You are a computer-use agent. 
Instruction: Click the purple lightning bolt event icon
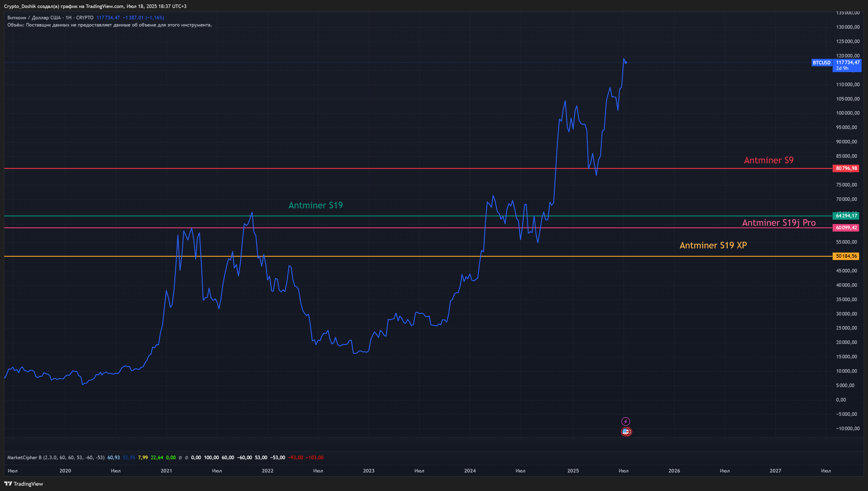pyautogui.click(x=626, y=421)
